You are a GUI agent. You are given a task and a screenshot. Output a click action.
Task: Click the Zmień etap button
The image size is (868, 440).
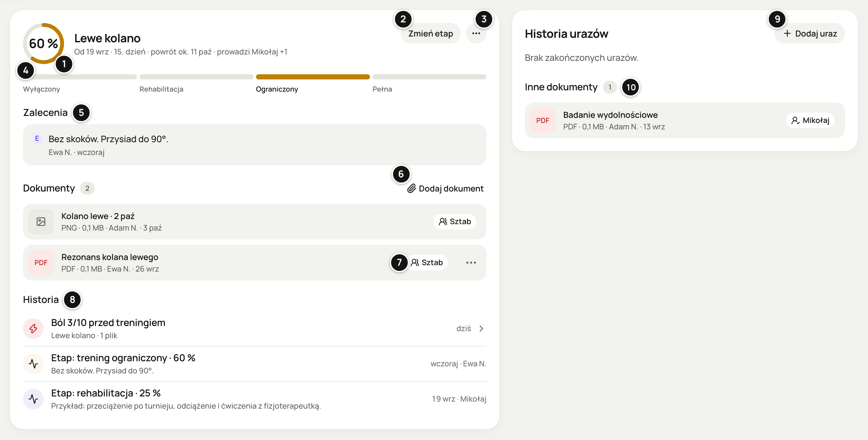[x=430, y=33]
